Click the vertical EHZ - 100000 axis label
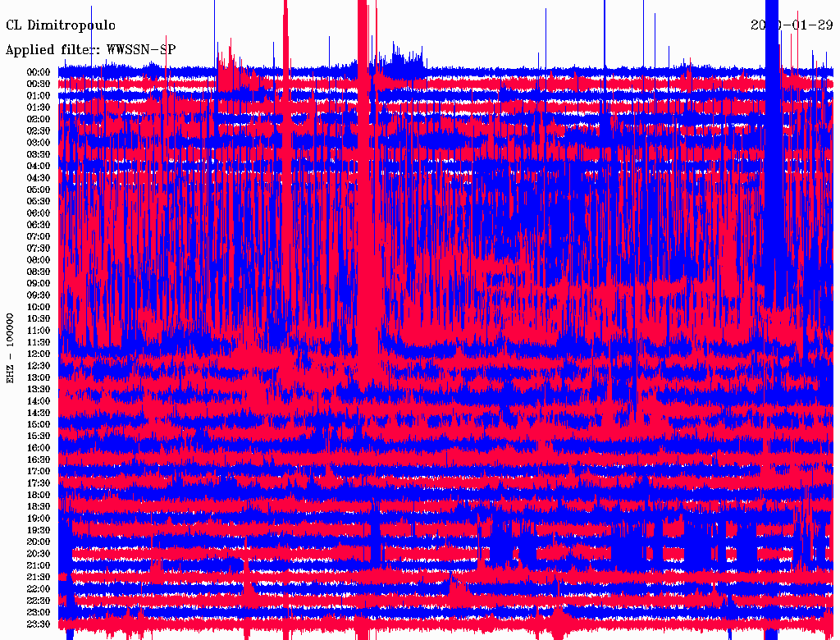The height and width of the screenshot is (640, 840). [11, 348]
